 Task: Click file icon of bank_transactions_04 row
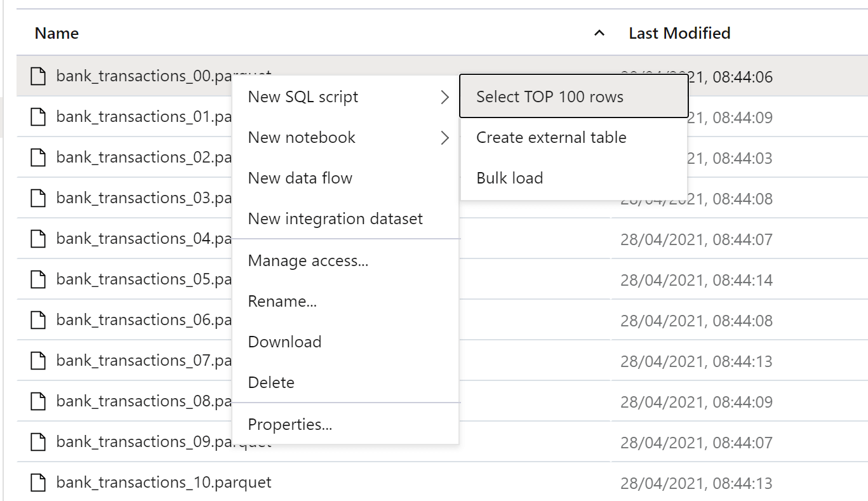click(39, 239)
